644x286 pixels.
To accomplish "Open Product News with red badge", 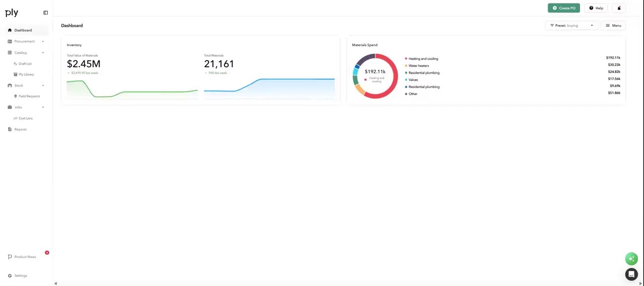I will pos(25,257).
